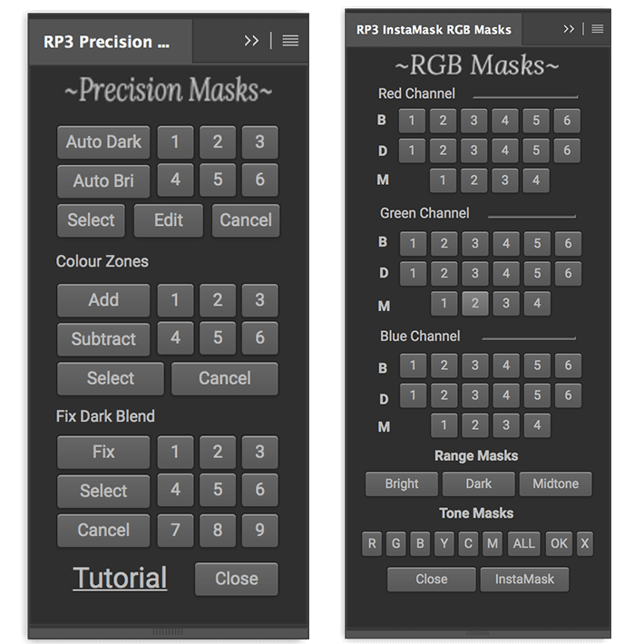Click the ALL tone mask button
Viewport: 644px width, 644px height.
[x=523, y=544]
